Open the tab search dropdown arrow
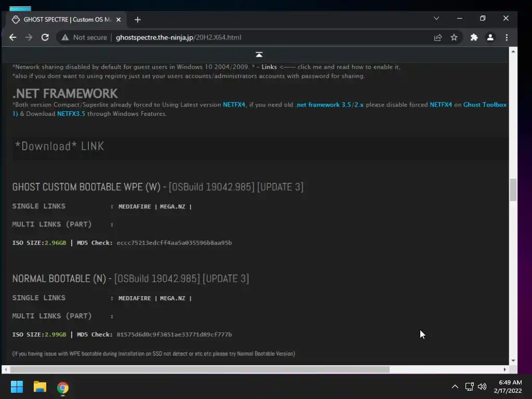The image size is (532, 399). point(436,18)
